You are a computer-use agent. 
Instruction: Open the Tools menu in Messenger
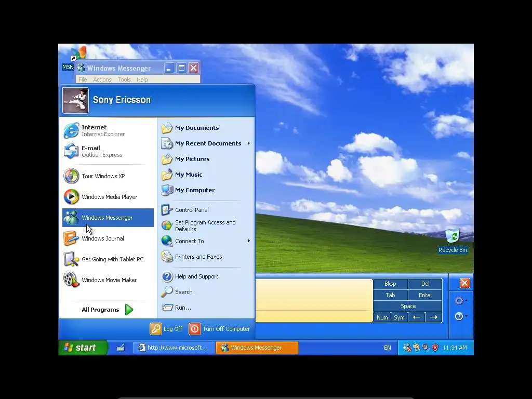coord(124,79)
